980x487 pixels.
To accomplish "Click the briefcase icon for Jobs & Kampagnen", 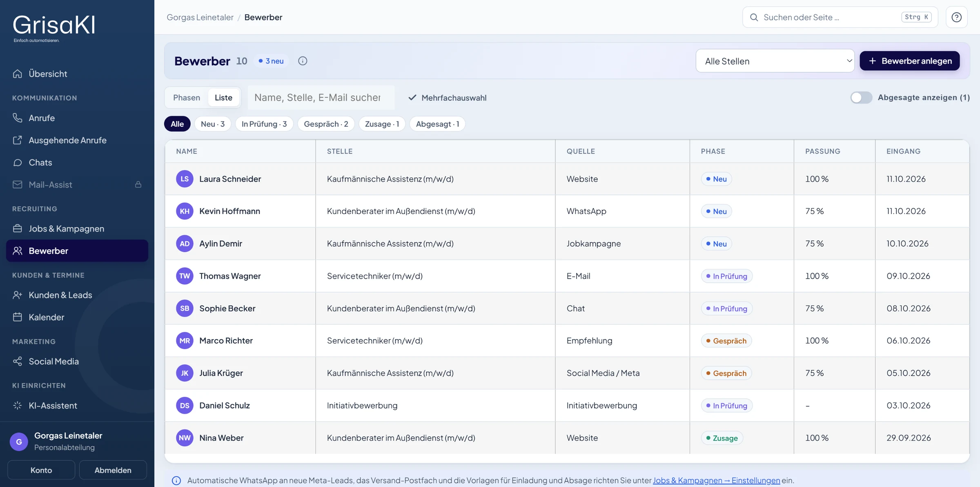I will pos(17,228).
